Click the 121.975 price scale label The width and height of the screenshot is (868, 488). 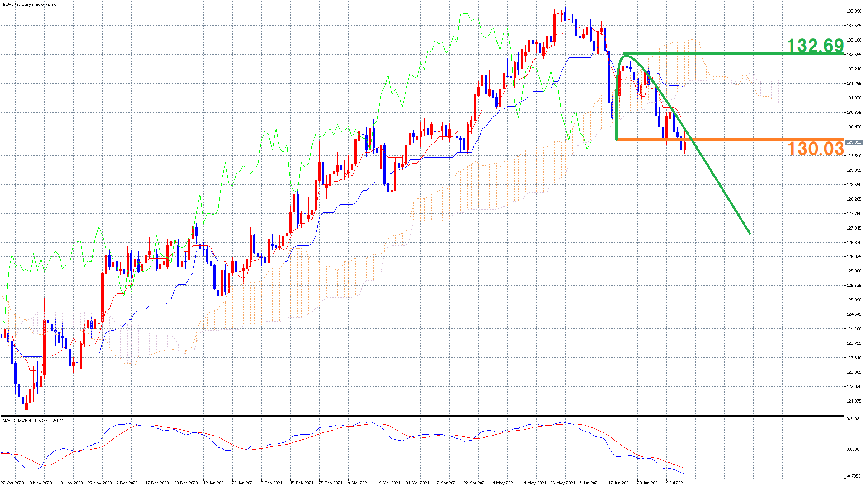click(854, 401)
